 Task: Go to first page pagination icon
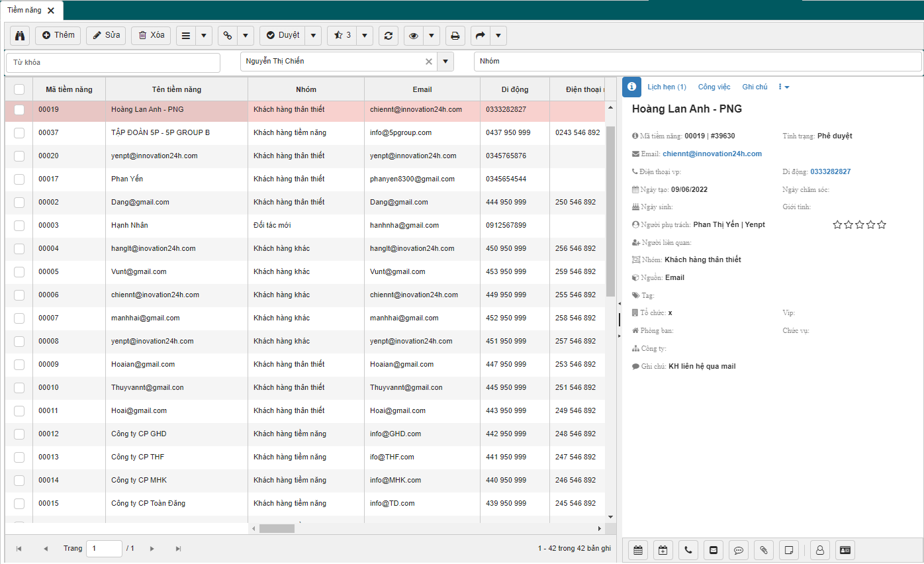(19, 549)
